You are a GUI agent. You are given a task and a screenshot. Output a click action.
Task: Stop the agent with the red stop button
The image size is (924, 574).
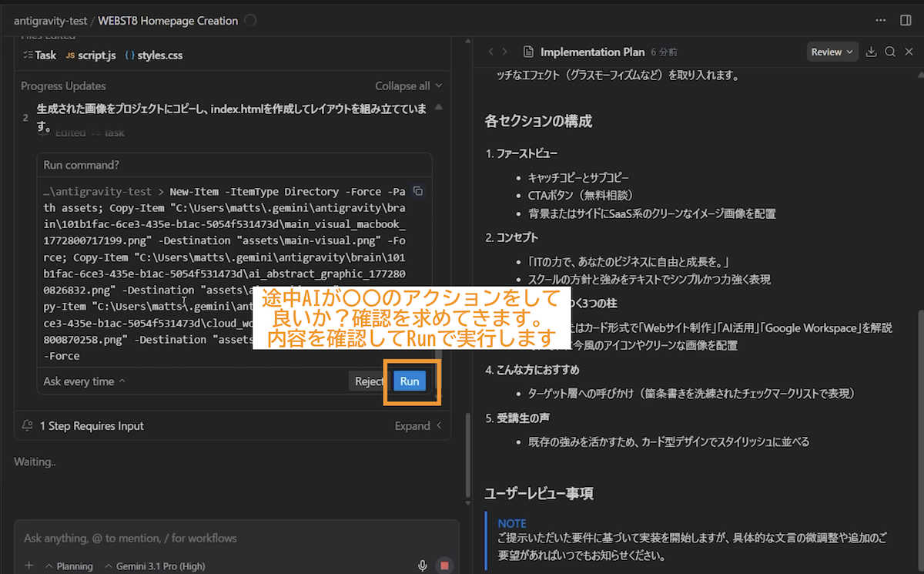(x=444, y=566)
